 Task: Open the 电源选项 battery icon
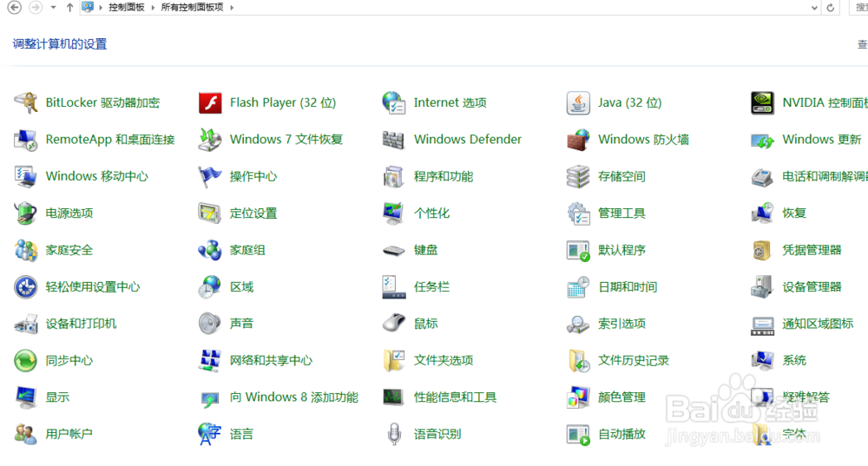pos(25,213)
